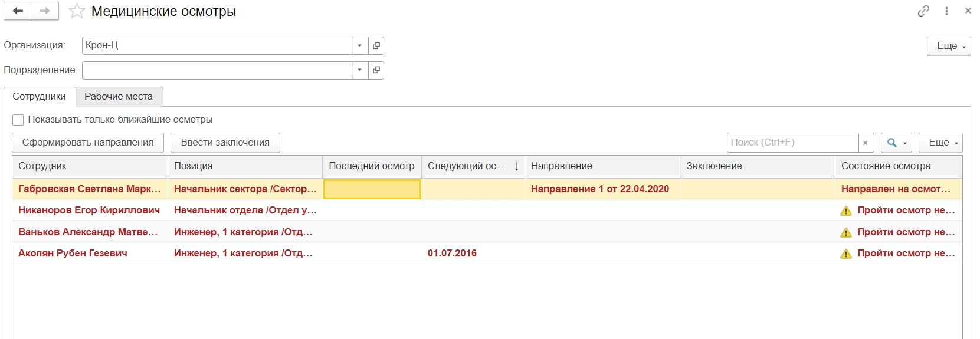Screen dimensions: 980x339
Task: Open the top-right Еще menu
Action: (x=948, y=46)
